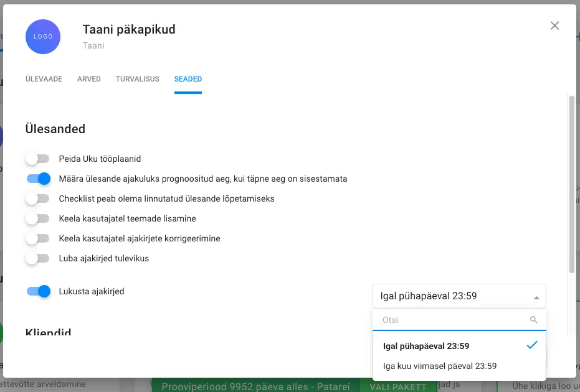Screen dimensions: 580x392
Task: Disable prognoositud aeg ajakuluks toggle
Action: 38,179
